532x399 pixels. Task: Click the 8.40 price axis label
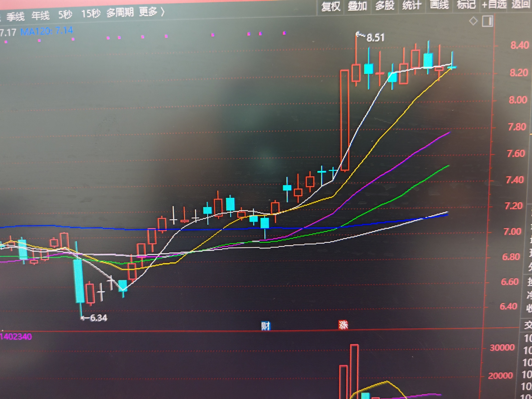(x=519, y=45)
